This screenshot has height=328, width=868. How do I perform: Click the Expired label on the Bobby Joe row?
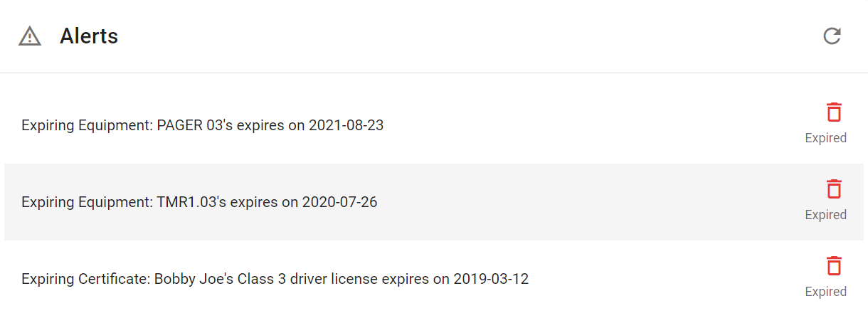[x=825, y=292]
